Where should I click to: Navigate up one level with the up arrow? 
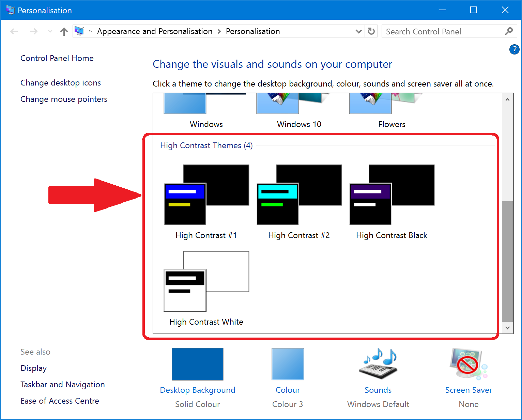[x=64, y=31]
